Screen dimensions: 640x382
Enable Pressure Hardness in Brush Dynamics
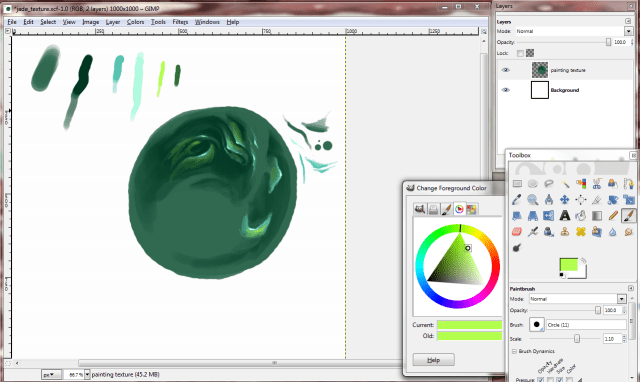coord(551,380)
